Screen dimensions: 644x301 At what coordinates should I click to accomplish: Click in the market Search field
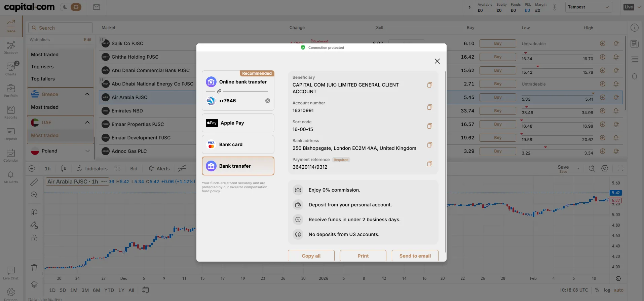click(61, 28)
